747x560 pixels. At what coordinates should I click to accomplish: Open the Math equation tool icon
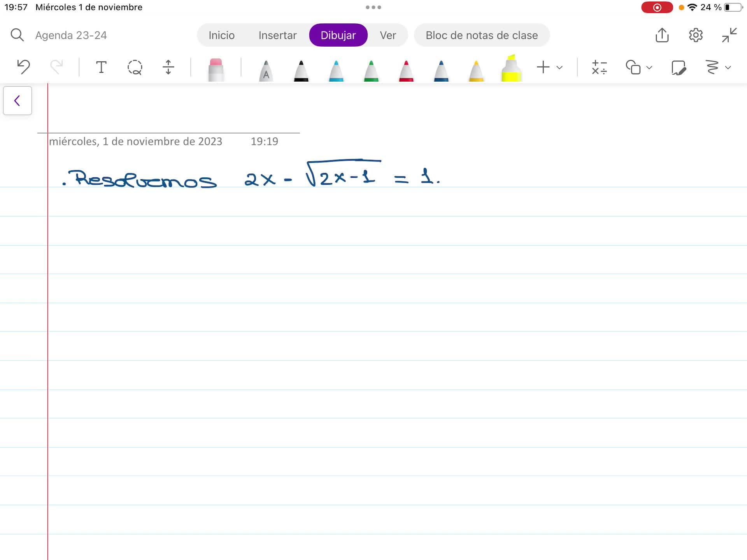pos(599,67)
